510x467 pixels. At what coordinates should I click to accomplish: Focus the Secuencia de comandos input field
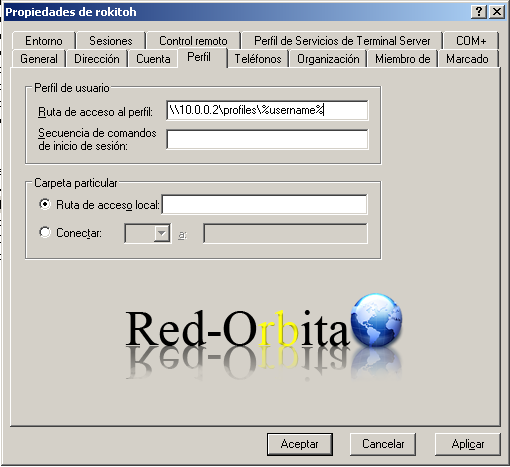point(267,139)
